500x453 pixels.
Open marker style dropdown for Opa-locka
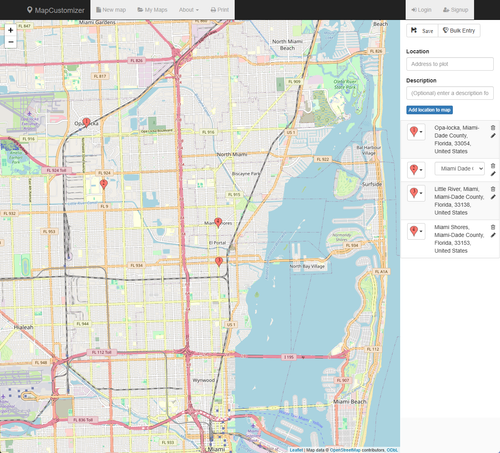[416, 132]
